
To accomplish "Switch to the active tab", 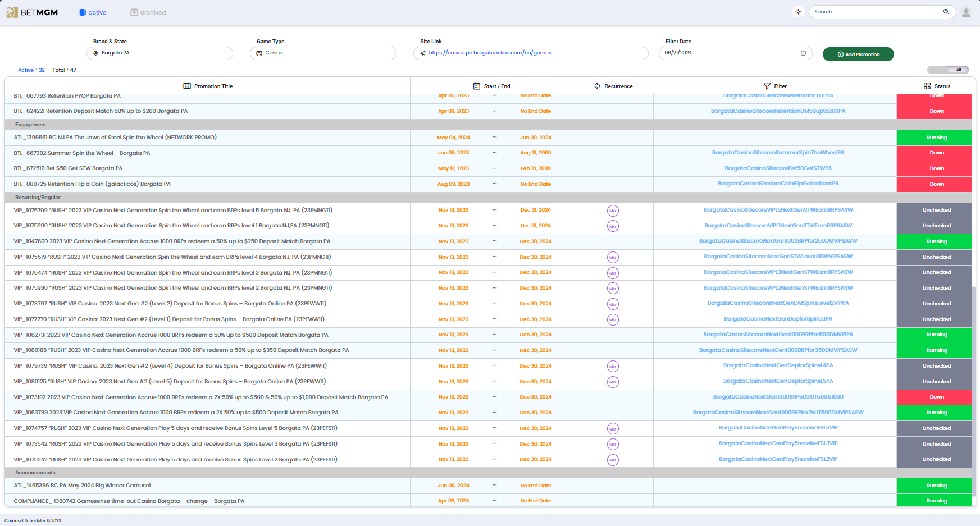I will click(92, 12).
